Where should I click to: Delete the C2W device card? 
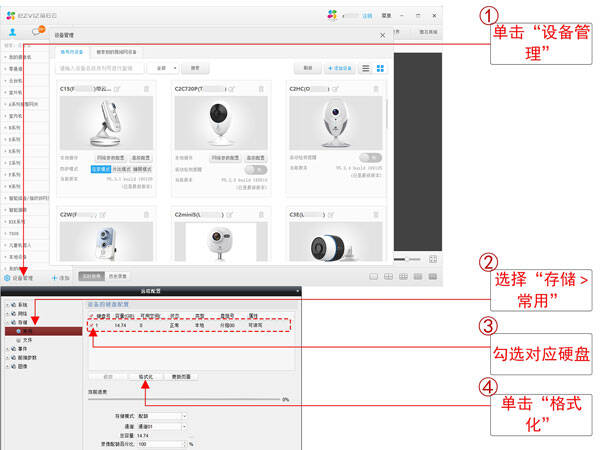pos(146,215)
